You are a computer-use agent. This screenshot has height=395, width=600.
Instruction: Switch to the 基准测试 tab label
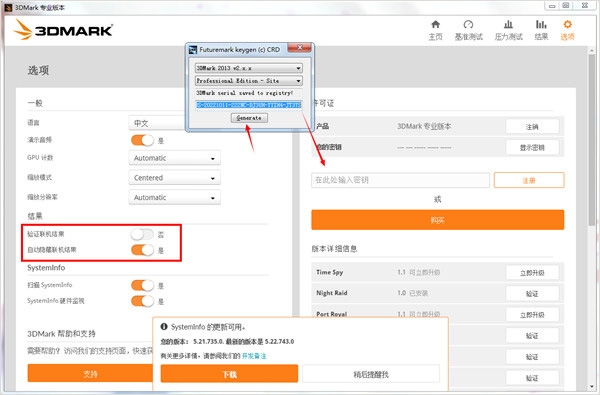468,37
